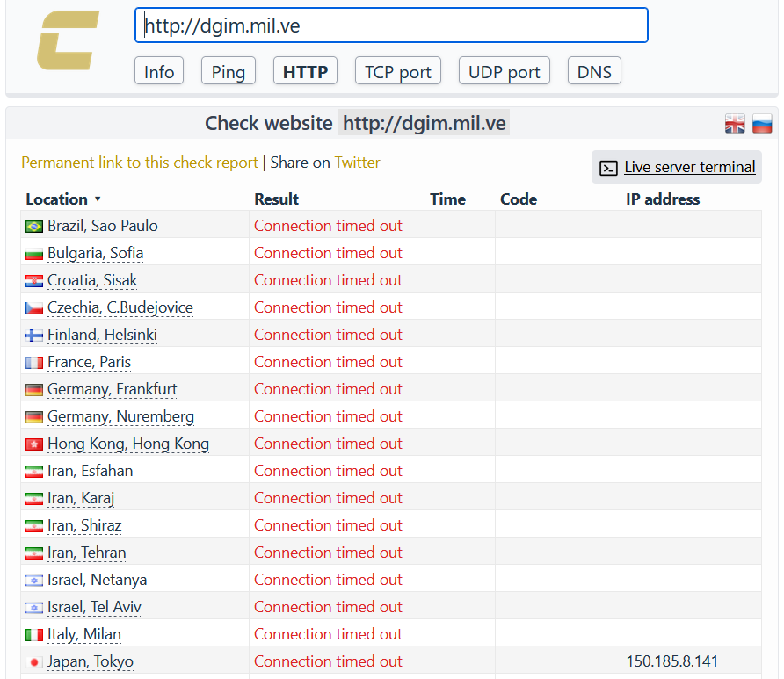Click the France flag icon
Screen dimensions: 784x679
(x=34, y=363)
